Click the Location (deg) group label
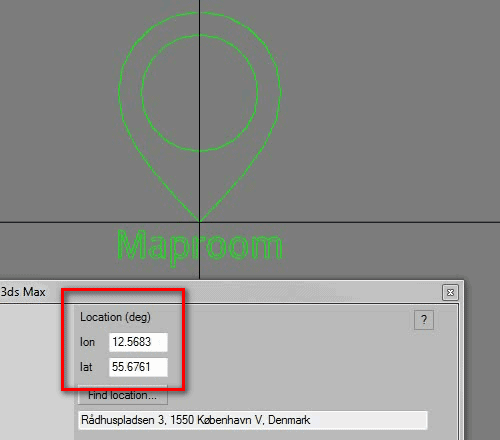 [x=115, y=317]
